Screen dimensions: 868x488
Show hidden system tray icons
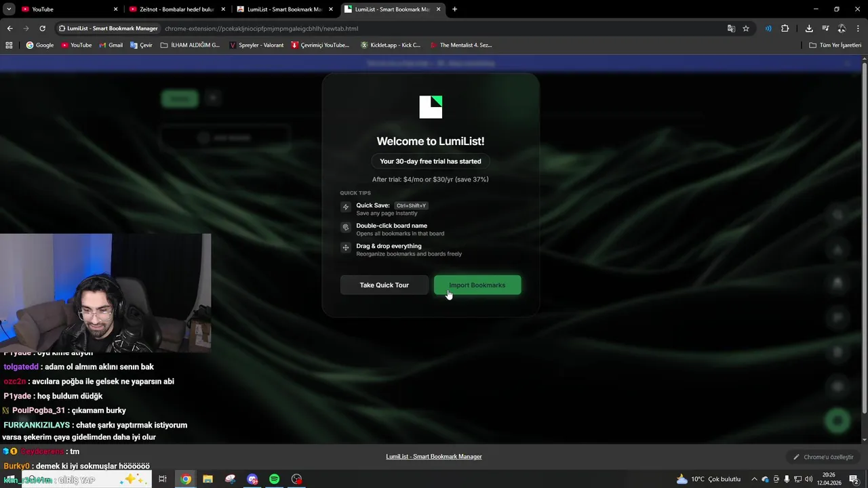tap(754, 479)
